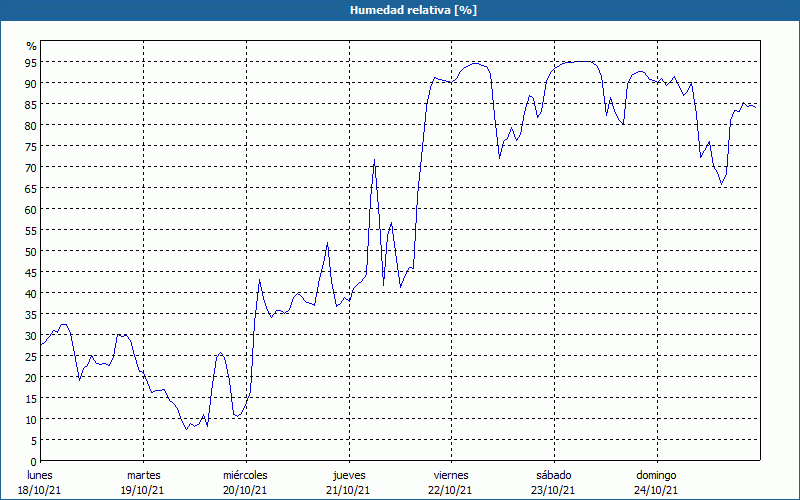Click the 85 y-axis label
The height and width of the screenshot is (500, 800).
31,104
